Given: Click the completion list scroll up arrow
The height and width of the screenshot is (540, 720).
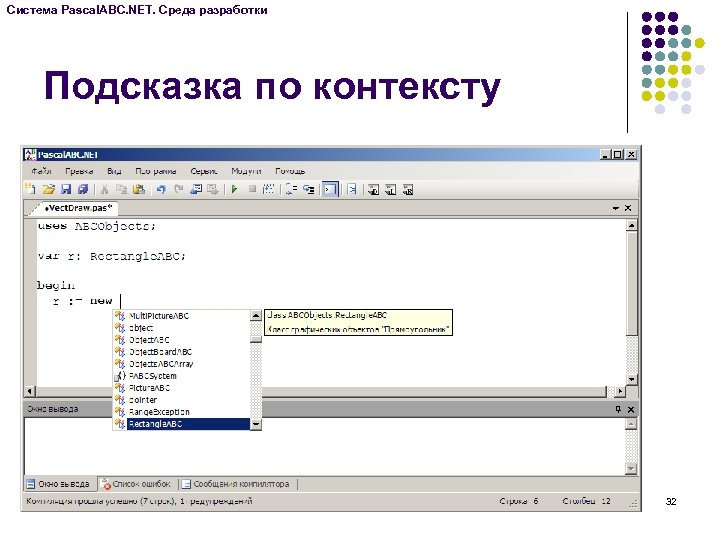Looking at the screenshot, I should pos(256,315).
